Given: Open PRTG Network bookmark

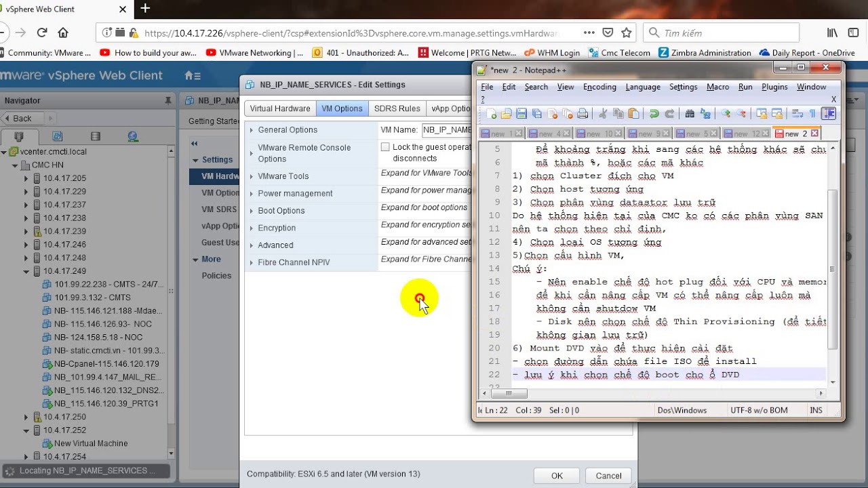Looking at the screenshot, I should pyautogui.click(x=467, y=53).
